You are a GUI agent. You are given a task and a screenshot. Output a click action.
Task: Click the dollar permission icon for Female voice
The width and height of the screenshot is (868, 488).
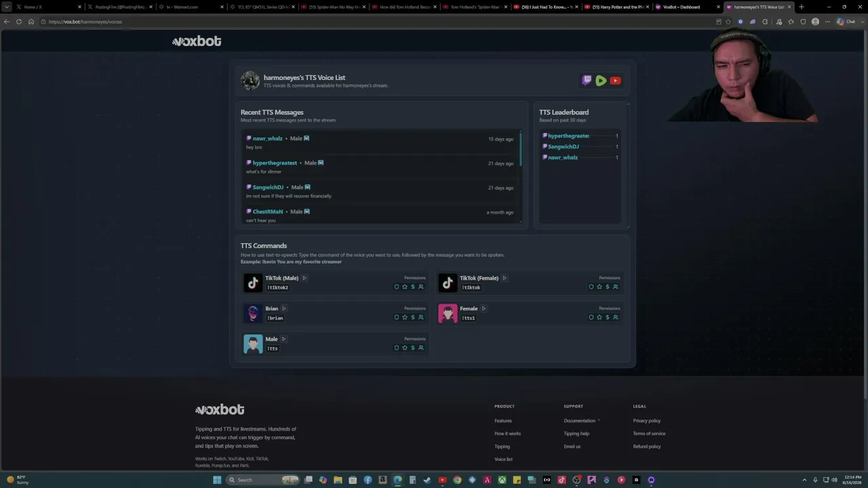click(608, 317)
